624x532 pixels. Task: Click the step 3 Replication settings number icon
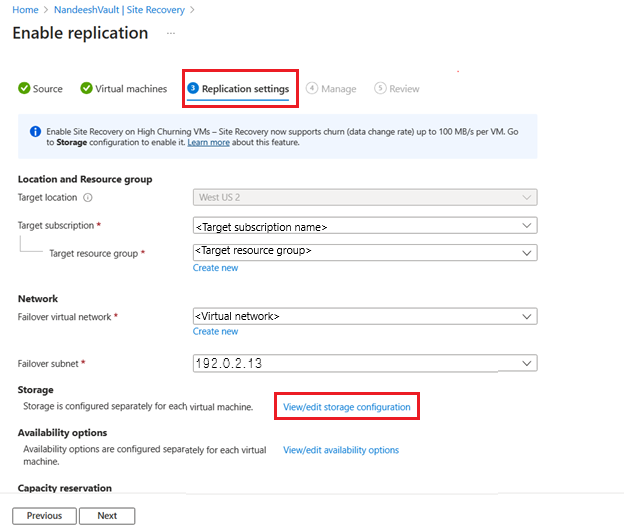[193, 89]
